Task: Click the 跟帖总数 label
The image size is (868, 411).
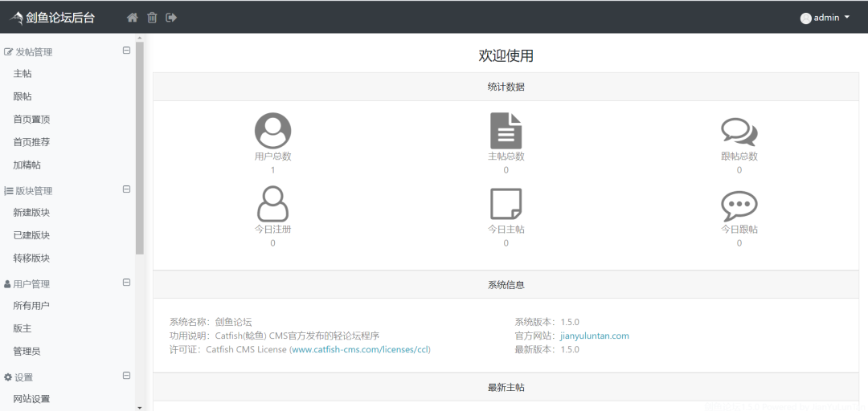Action: 739,157
